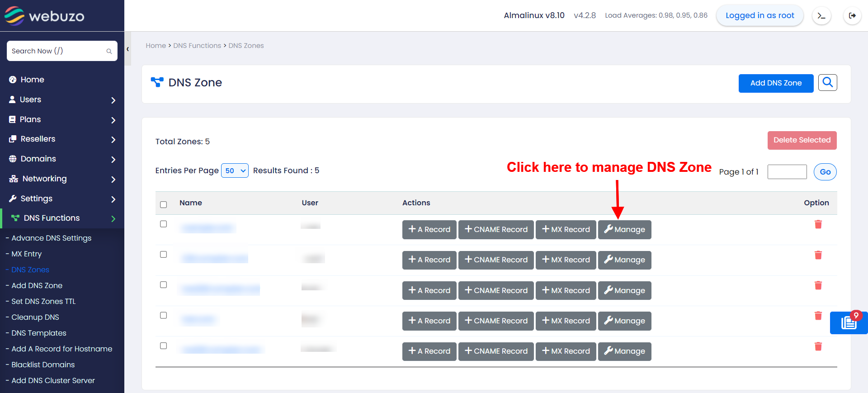Tick the fifth zone row checkbox
The width and height of the screenshot is (868, 393).
[x=164, y=346]
